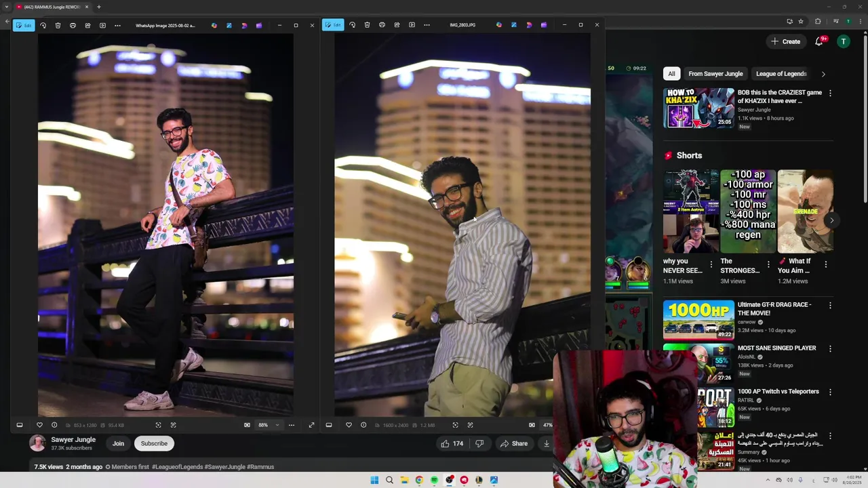Viewport: 868px width, 488px height.
Task: Share the WhatsApp Image photo
Action: click(x=87, y=25)
